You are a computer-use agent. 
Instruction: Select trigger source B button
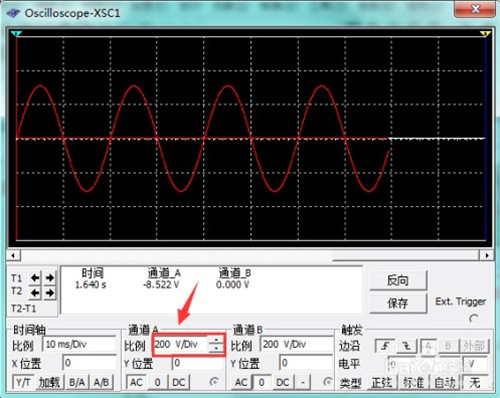point(449,346)
